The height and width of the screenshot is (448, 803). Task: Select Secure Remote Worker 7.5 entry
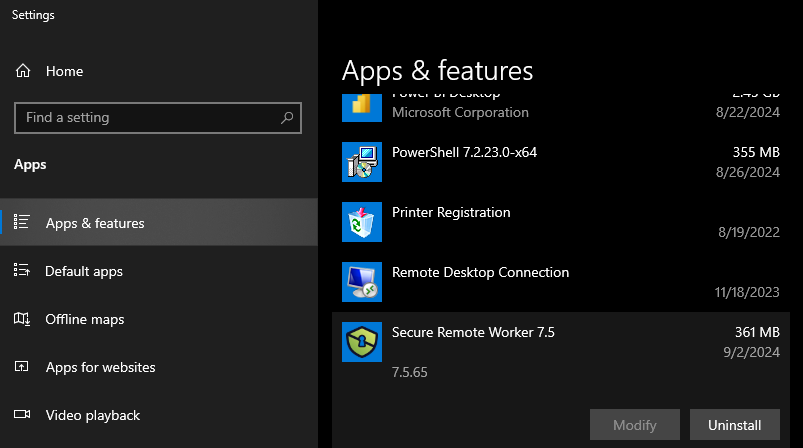click(561, 380)
